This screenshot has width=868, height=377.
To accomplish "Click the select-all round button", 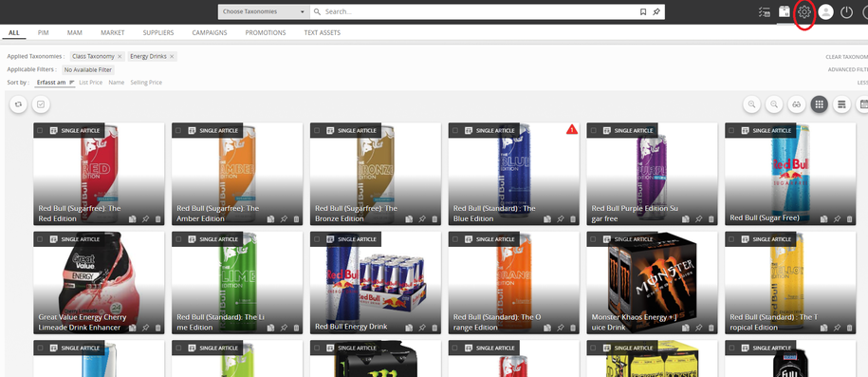I will [41, 104].
